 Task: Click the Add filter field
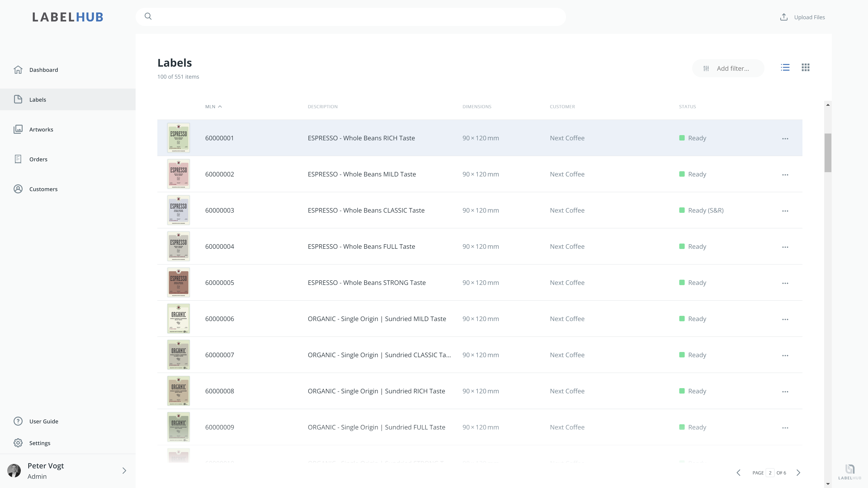(x=728, y=68)
